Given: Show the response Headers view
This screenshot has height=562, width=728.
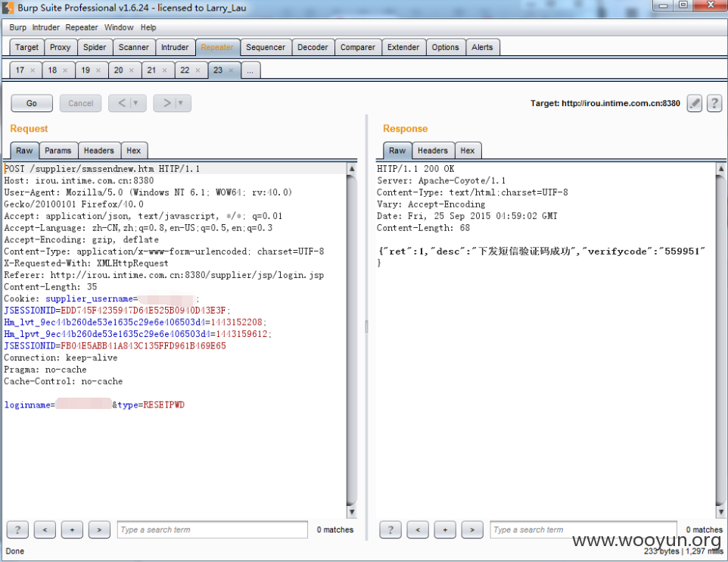Looking at the screenshot, I should 433,151.
